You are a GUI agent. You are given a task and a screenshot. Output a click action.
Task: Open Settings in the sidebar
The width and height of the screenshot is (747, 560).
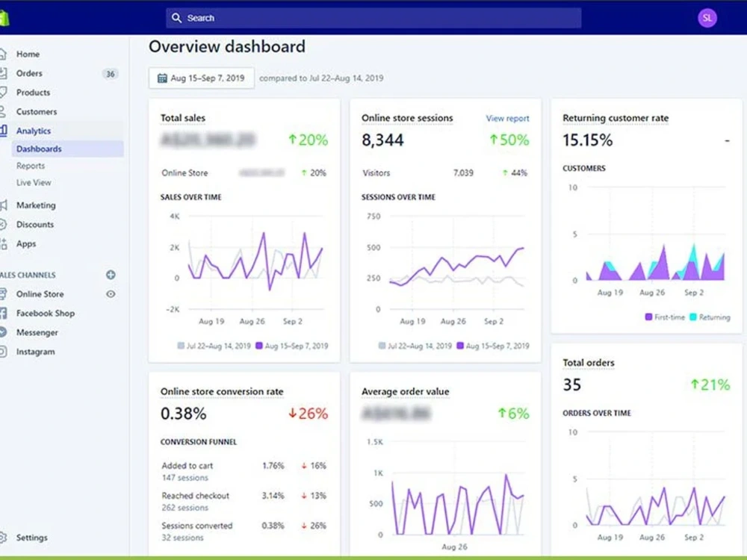tap(32, 538)
